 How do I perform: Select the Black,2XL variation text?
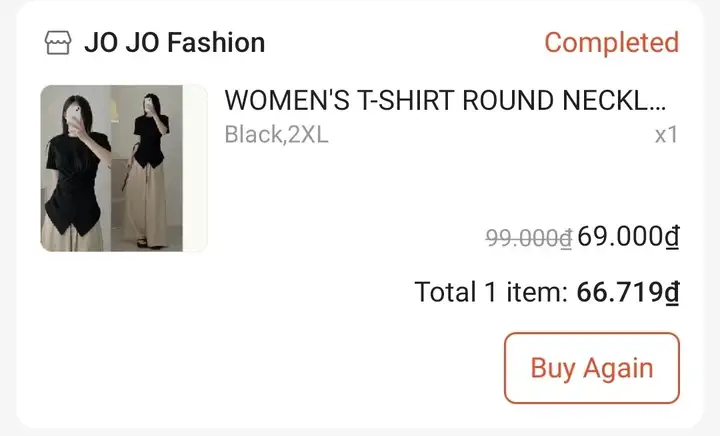[276, 135]
